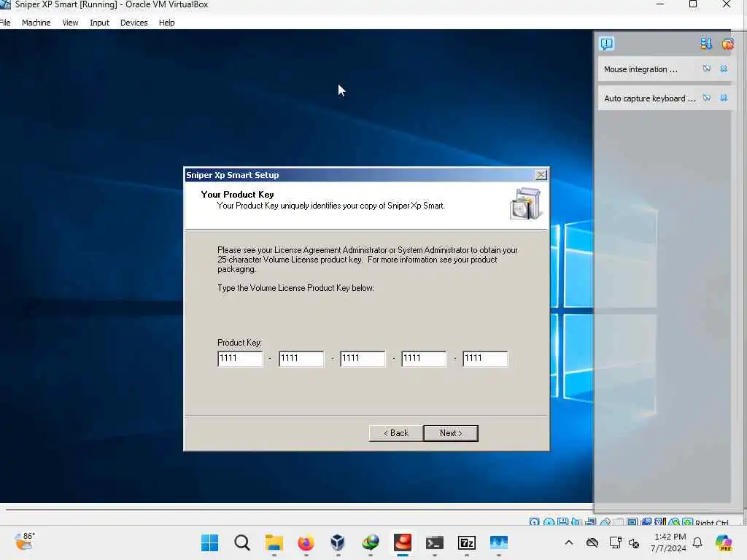Click the Mouse integration notification text
This screenshot has width=747, height=560.
tap(640, 69)
